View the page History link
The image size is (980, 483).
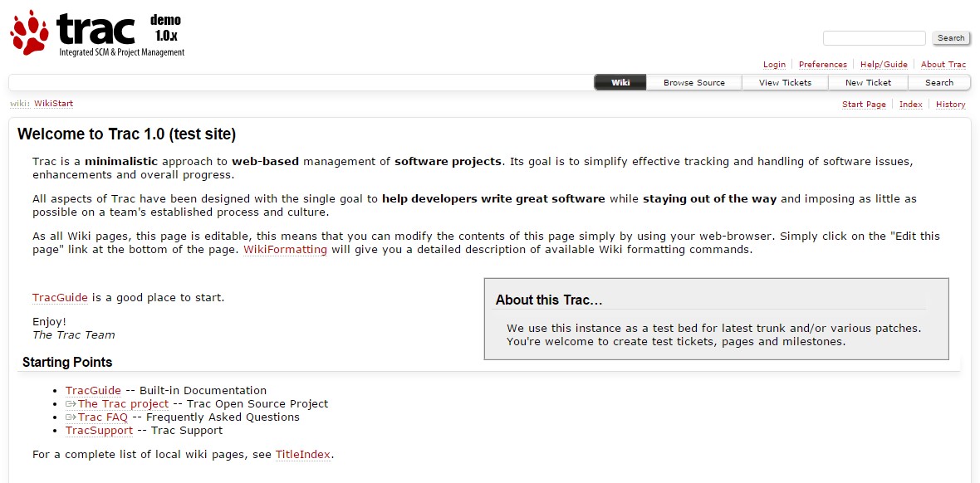(x=950, y=105)
